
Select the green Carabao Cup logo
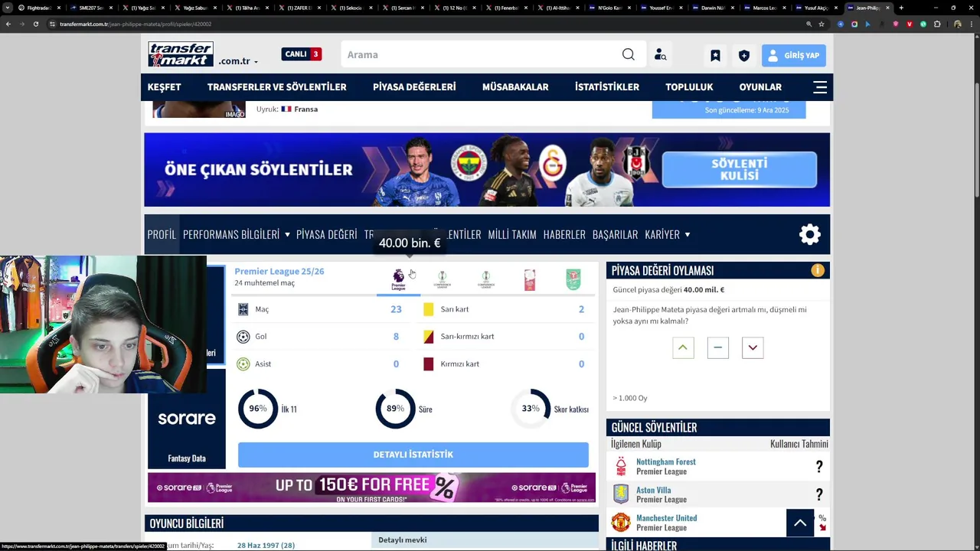[x=573, y=279]
